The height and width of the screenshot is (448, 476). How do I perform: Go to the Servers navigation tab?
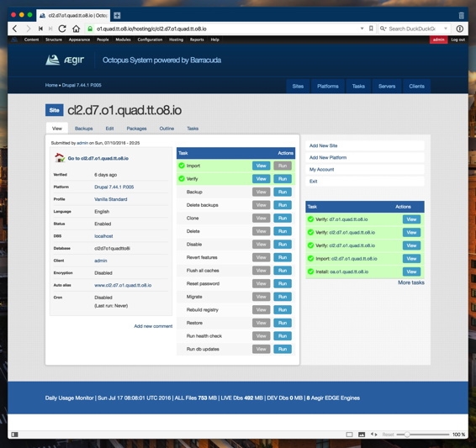(387, 86)
